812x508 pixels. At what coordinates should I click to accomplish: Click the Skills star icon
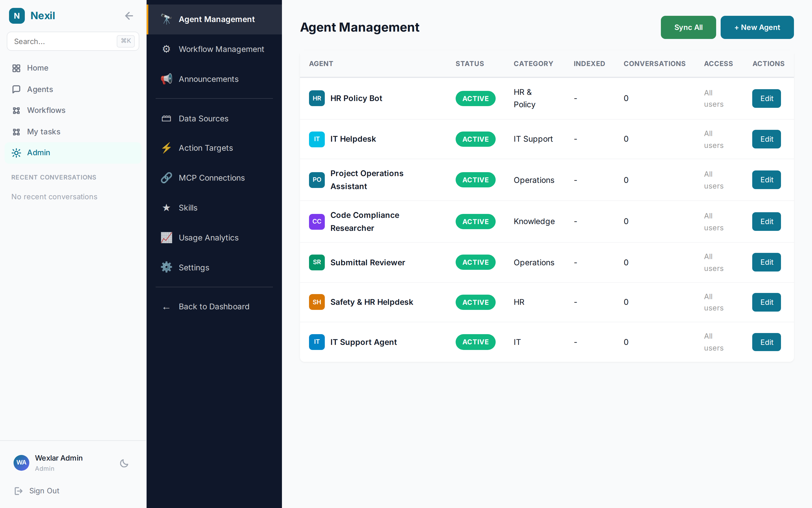[166, 208]
